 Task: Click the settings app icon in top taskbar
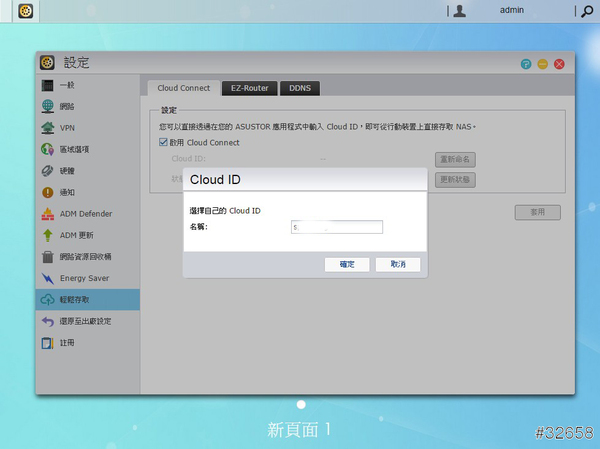[x=26, y=11]
